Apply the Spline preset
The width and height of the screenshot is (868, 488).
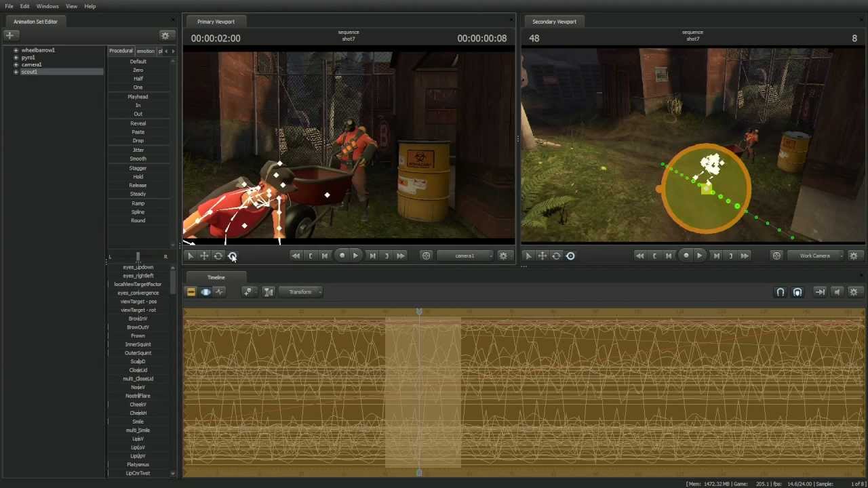(x=138, y=212)
